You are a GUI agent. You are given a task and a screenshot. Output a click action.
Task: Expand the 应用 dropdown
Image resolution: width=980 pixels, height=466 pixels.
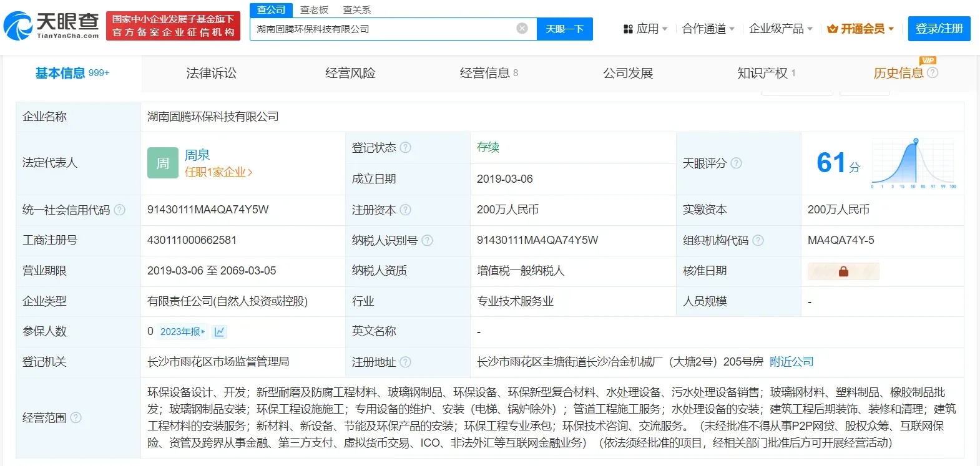(x=665, y=29)
